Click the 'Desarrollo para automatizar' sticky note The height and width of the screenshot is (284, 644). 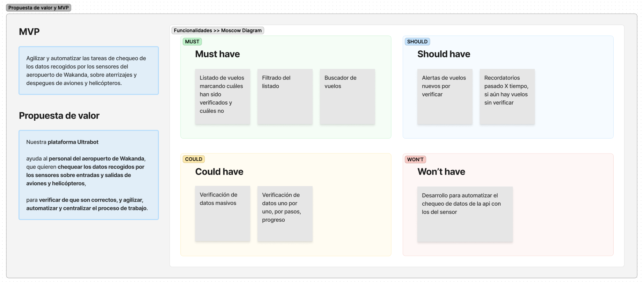coord(465,214)
